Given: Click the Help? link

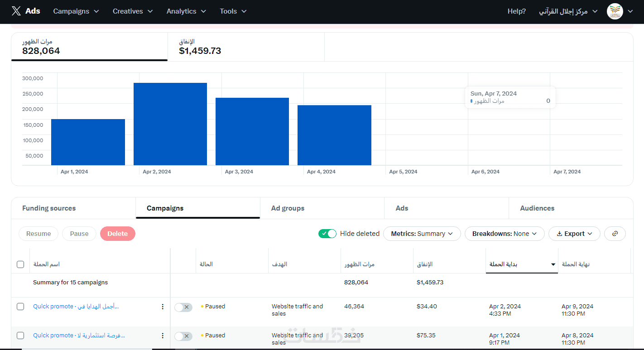Looking at the screenshot, I should coord(517,11).
